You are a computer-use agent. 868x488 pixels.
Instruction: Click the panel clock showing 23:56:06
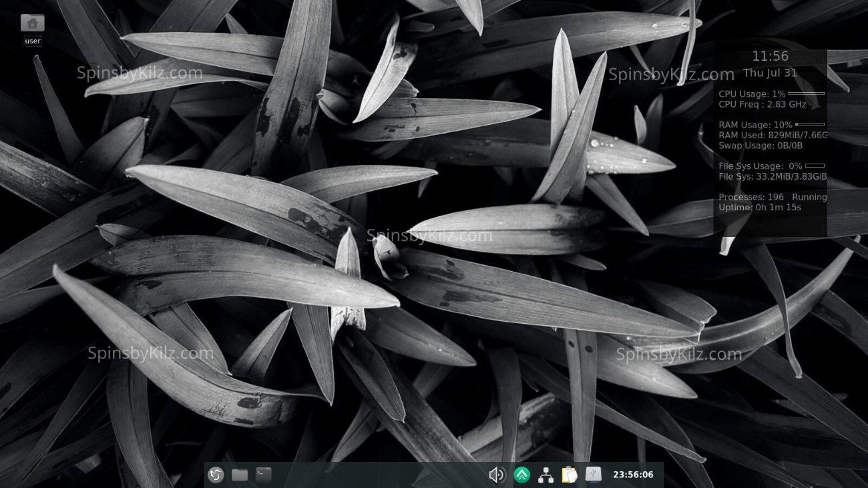pyautogui.click(x=633, y=475)
